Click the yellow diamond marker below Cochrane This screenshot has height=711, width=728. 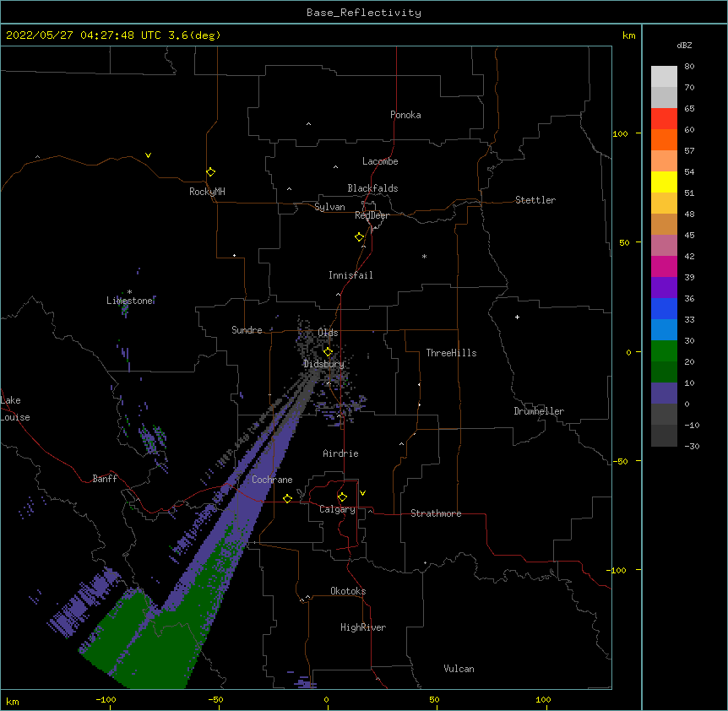tap(287, 498)
